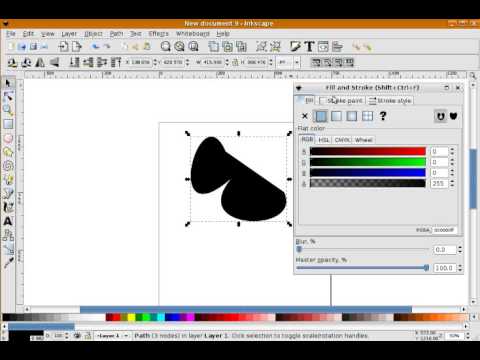
Task: Click the Duplicate object icon
Action: coord(214,47)
